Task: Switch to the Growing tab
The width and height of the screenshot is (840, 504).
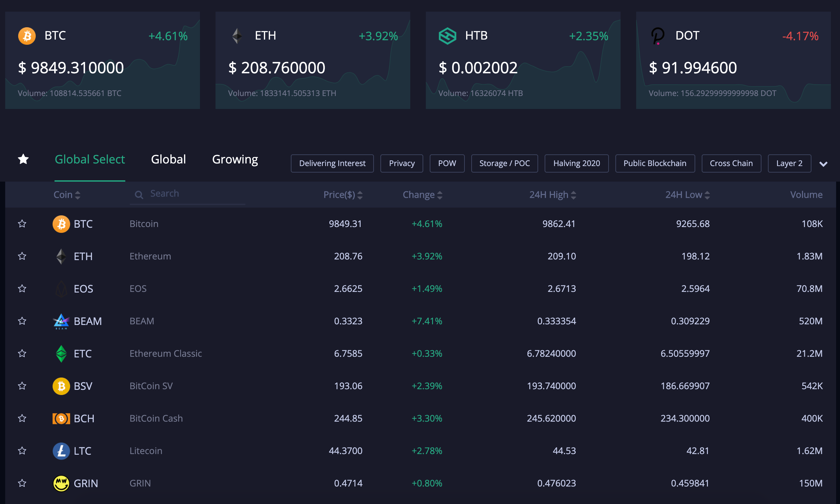Action: [235, 159]
